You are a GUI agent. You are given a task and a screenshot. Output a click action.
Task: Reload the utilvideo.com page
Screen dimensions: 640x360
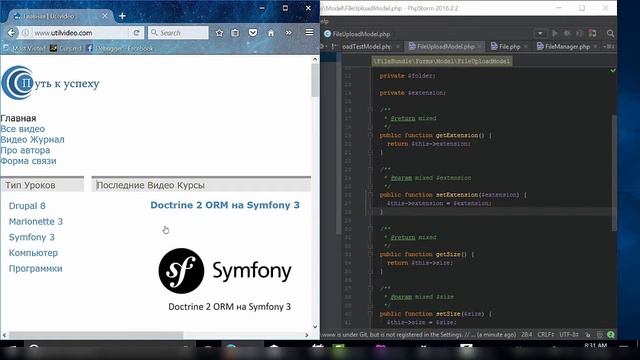coord(136,33)
